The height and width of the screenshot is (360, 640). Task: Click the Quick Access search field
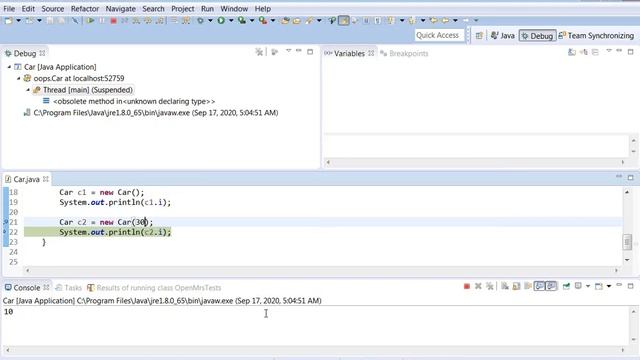(439, 36)
